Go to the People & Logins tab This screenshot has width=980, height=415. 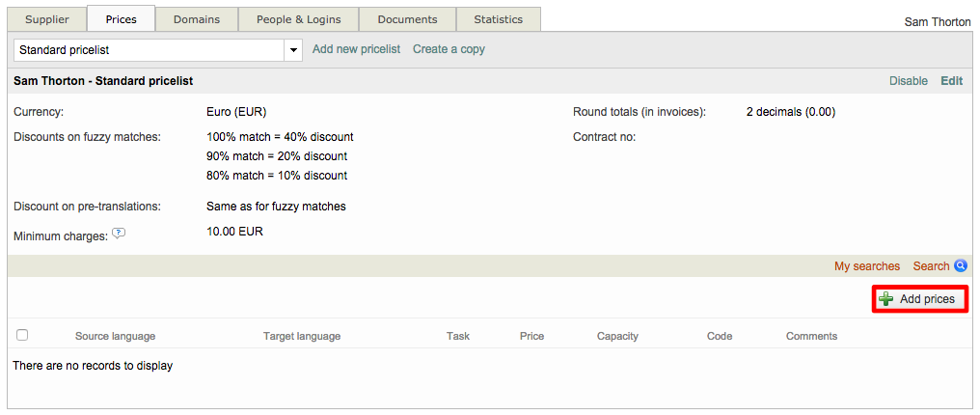(298, 19)
